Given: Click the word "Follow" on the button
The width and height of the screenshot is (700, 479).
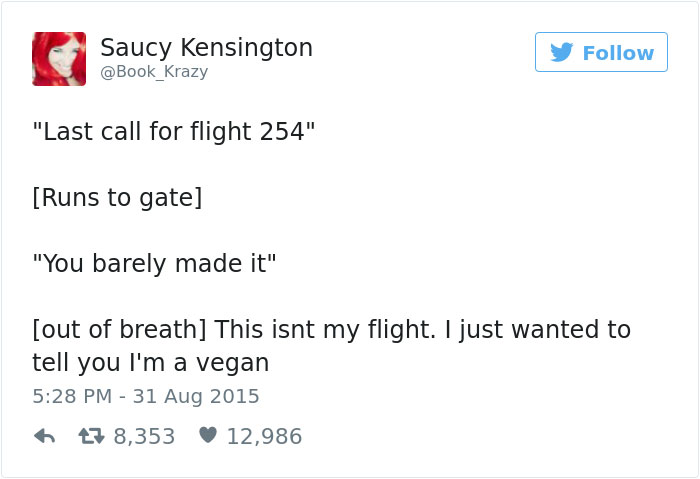Looking at the screenshot, I should [x=618, y=53].
